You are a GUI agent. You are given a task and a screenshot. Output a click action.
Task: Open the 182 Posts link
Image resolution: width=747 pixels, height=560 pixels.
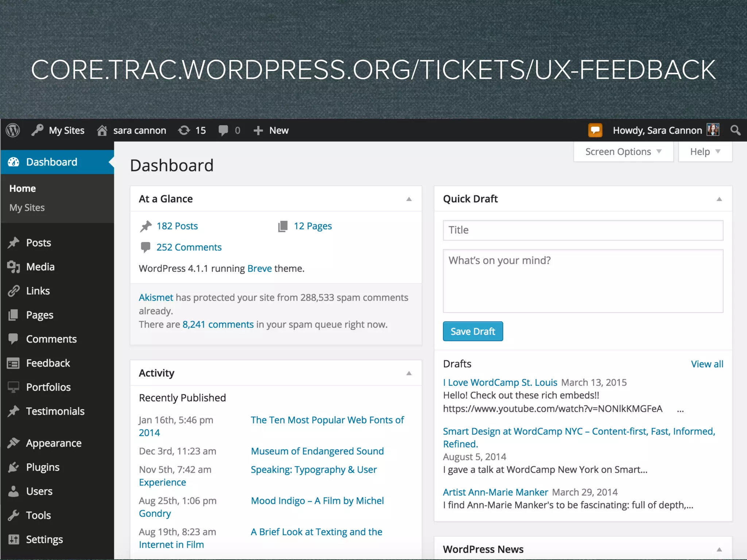(x=177, y=226)
